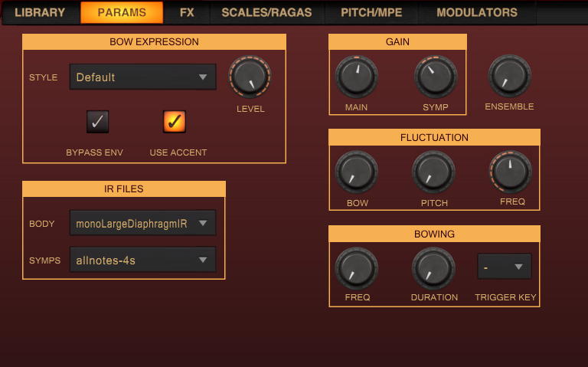Switch to the LIBRARY tab

coord(40,12)
